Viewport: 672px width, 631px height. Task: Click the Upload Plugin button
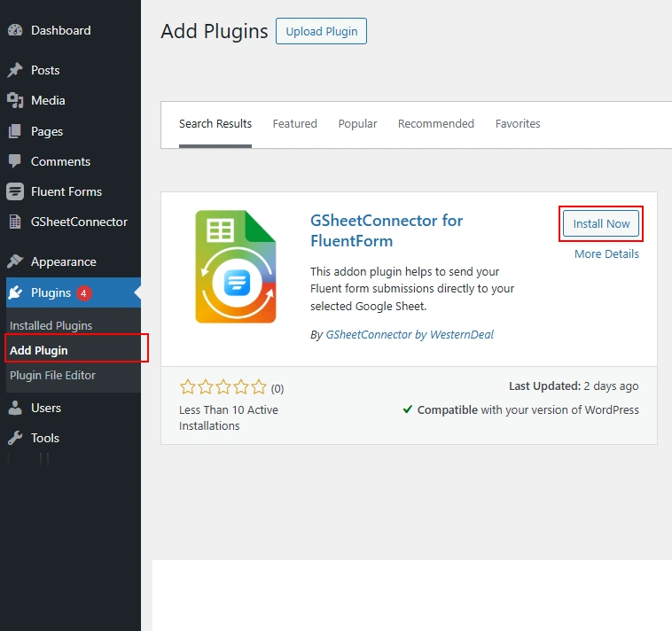pyautogui.click(x=321, y=31)
